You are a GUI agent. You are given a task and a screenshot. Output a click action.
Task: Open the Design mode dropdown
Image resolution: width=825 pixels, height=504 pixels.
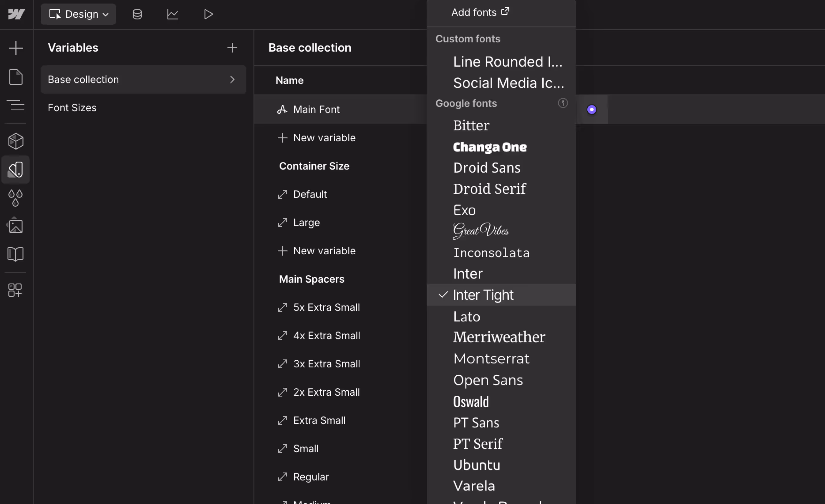coord(78,14)
